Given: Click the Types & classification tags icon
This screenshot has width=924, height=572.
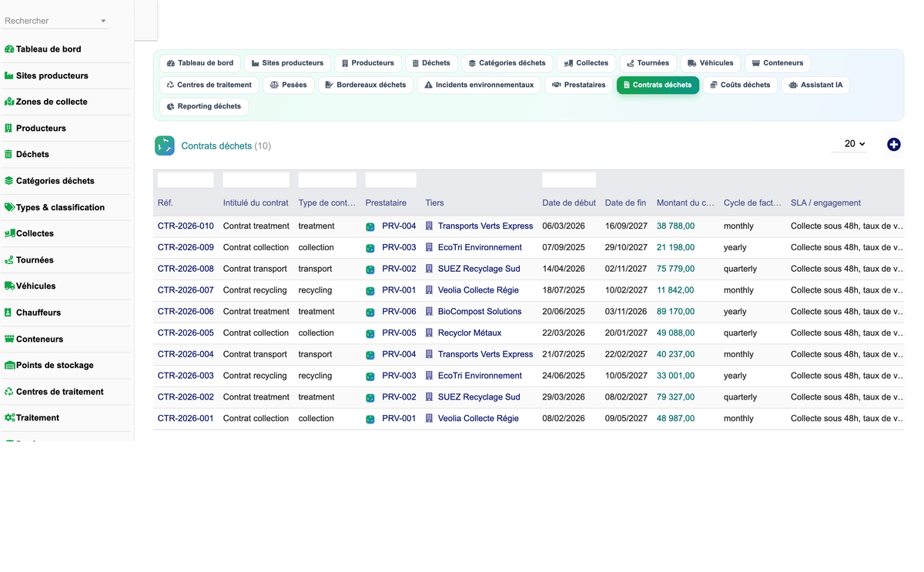Looking at the screenshot, I should point(10,207).
